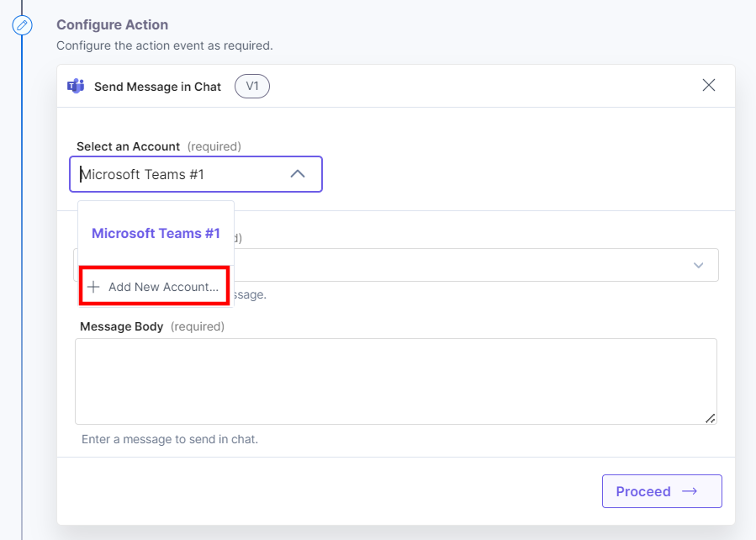Click the Send Message in Chat title

[157, 87]
